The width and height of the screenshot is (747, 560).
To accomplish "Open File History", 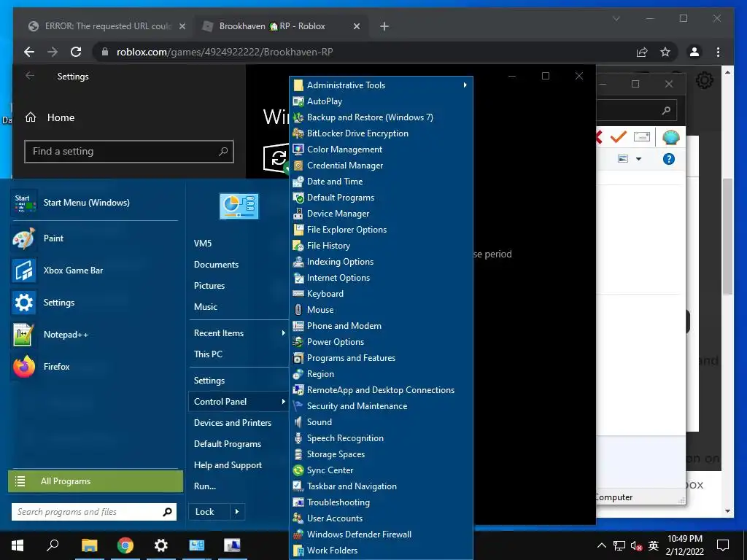I will 381,246.
